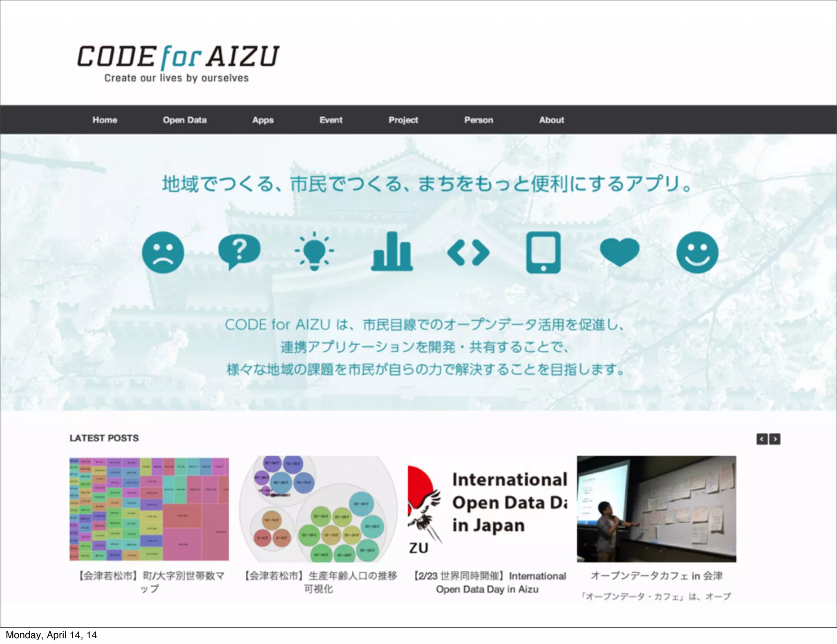Click the smiley face icon
Screen dimensions: 837x644
tap(697, 252)
